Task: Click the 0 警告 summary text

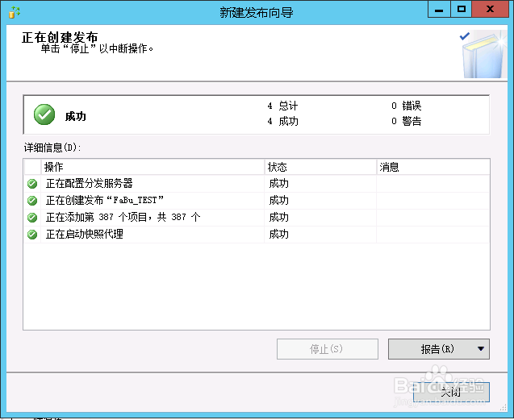Action: [407, 121]
